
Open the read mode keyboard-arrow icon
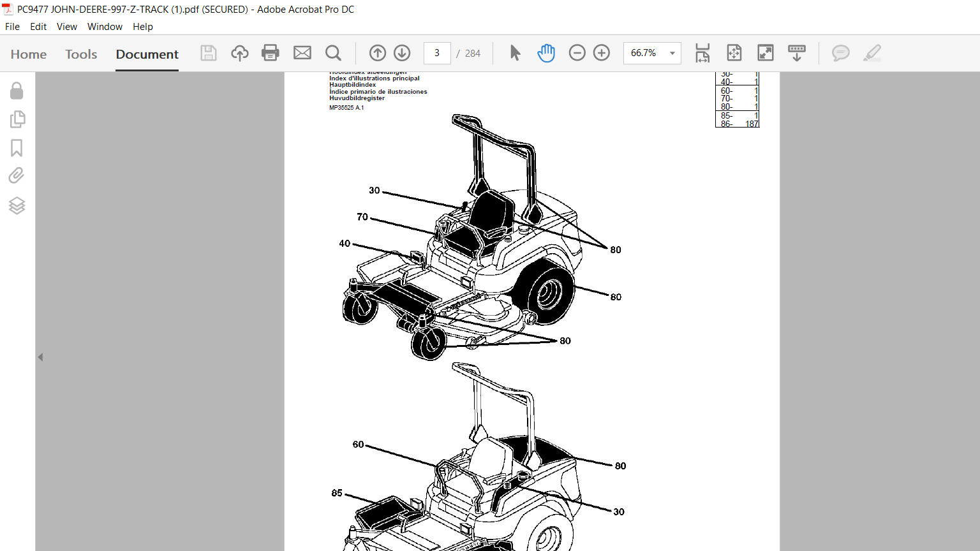(x=797, y=53)
